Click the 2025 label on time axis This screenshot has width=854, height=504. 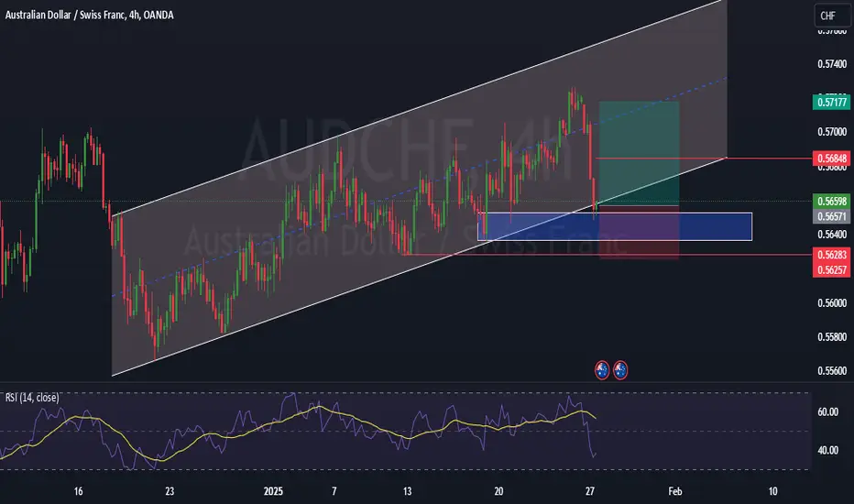(273, 491)
